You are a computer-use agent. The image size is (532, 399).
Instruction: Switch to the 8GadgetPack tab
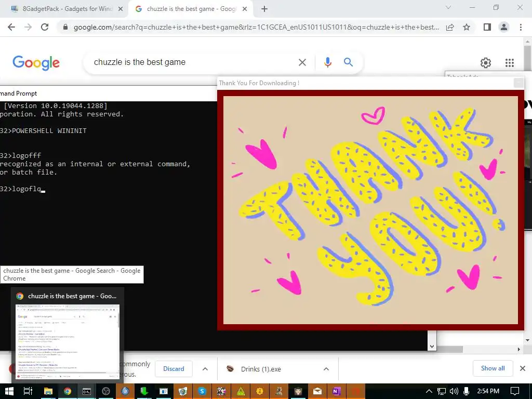tap(64, 9)
